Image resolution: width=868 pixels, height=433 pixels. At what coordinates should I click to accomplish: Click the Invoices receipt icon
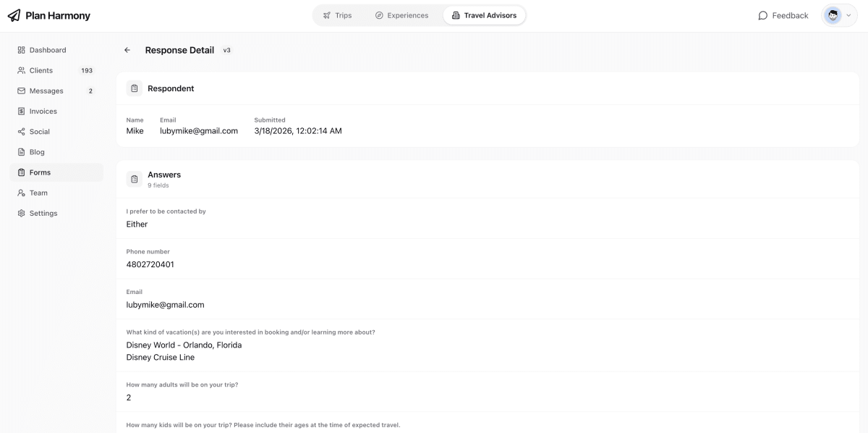pos(21,112)
